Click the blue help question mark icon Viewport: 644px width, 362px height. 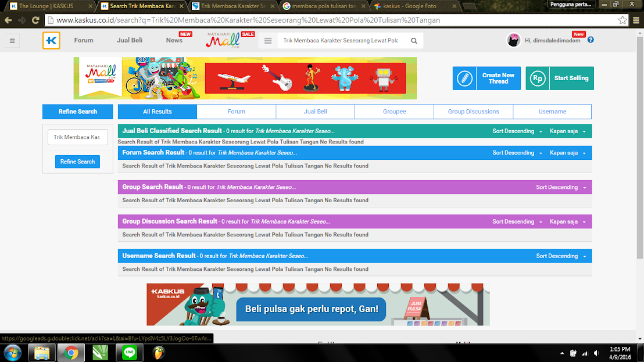tap(591, 40)
